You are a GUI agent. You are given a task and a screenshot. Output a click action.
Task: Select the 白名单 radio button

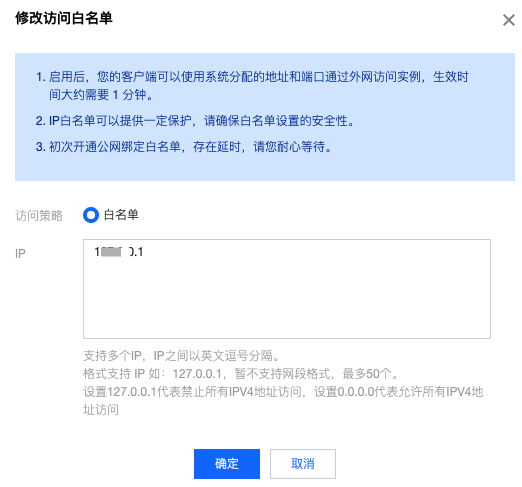click(x=91, y=215)
